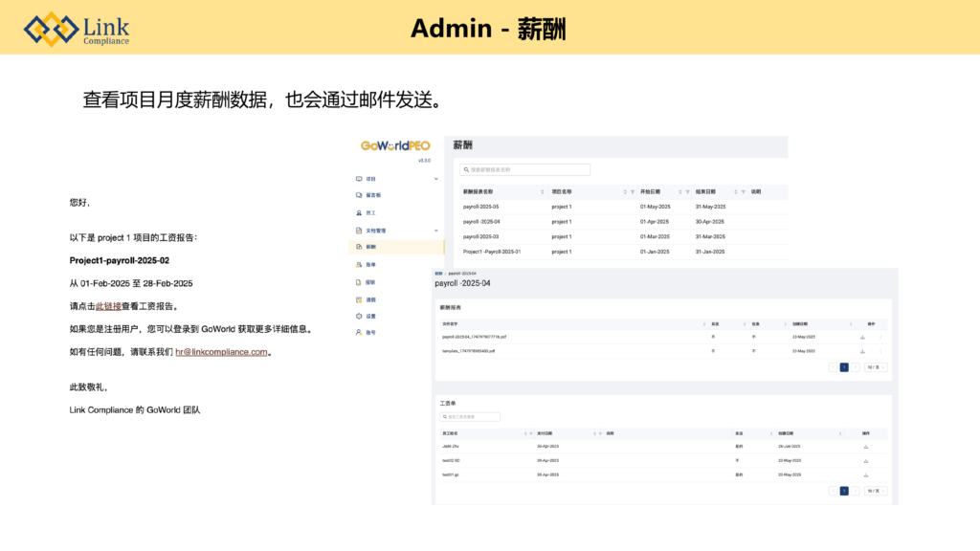Download test02 GC's payslip

click(865, 461)
